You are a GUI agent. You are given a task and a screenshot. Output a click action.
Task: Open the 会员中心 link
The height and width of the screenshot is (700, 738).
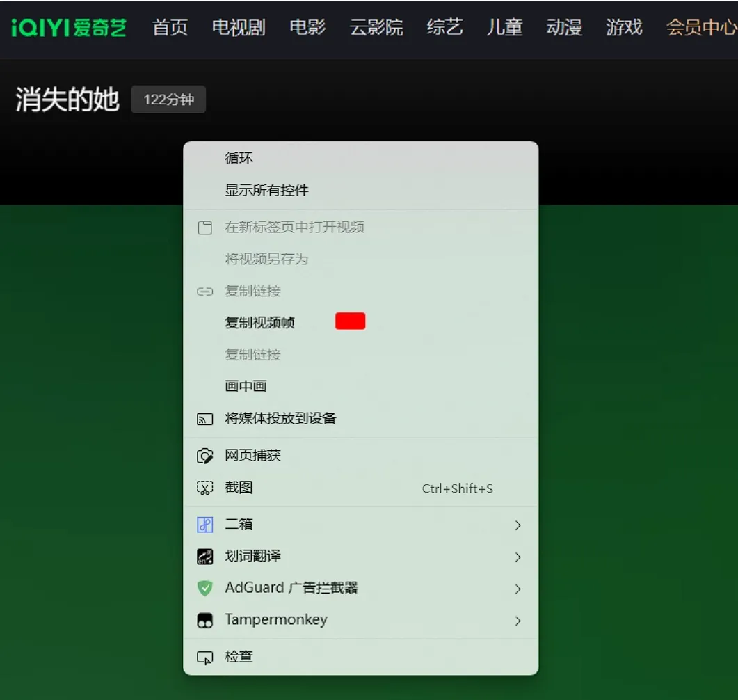pyautogui.click(x=702, y=28)
